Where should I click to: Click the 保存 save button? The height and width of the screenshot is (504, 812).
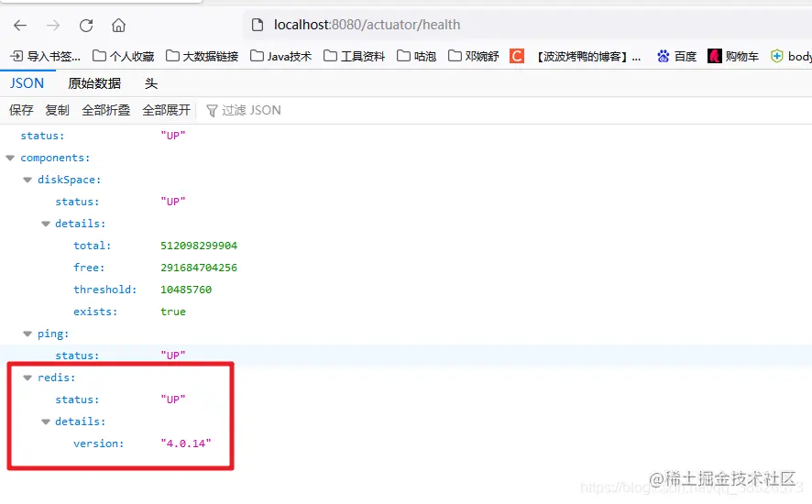[21, 110]
